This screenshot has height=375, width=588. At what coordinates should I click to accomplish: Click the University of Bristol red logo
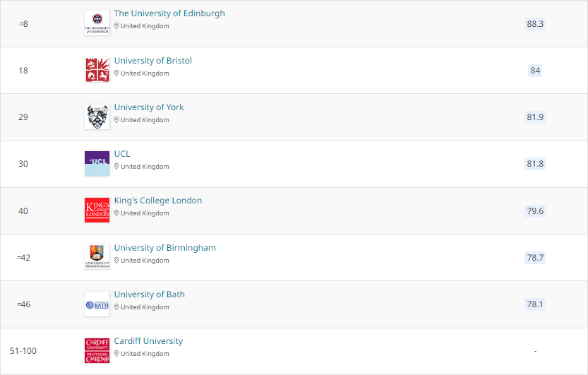[97, 70]
